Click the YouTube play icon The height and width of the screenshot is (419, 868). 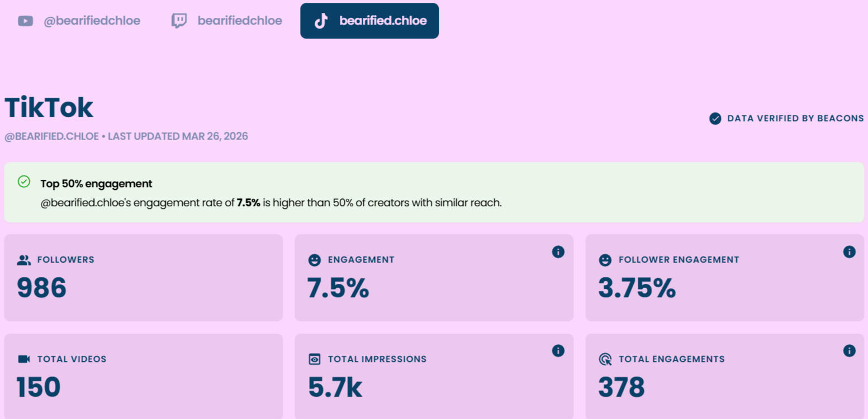(25, 21)
